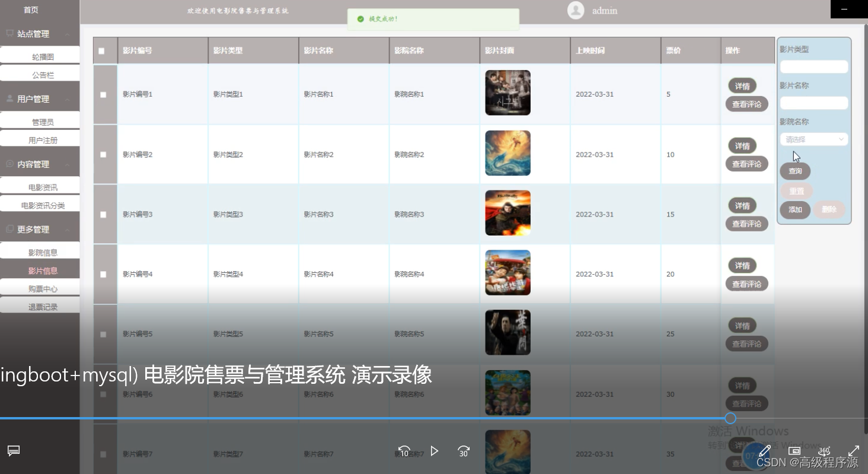Open the comments speech bubble icon
868x474 pixels.
[14, 451]
